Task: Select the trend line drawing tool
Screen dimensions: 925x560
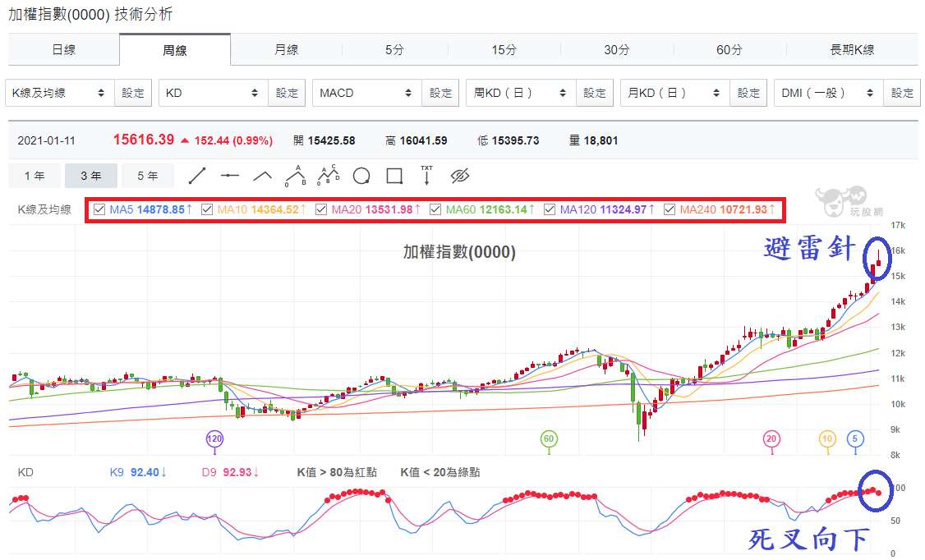Action: click(x=197, y=176)
